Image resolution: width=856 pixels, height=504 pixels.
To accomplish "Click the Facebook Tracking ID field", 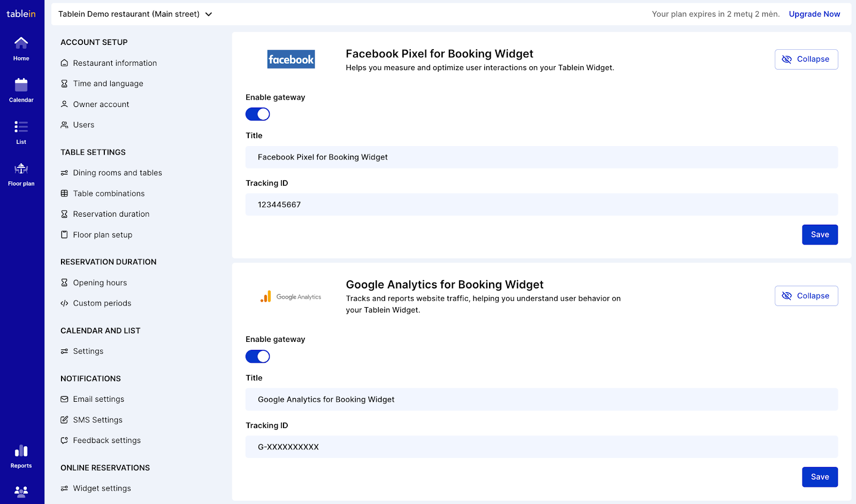I will pyautogui.click(x=541, y=204).
